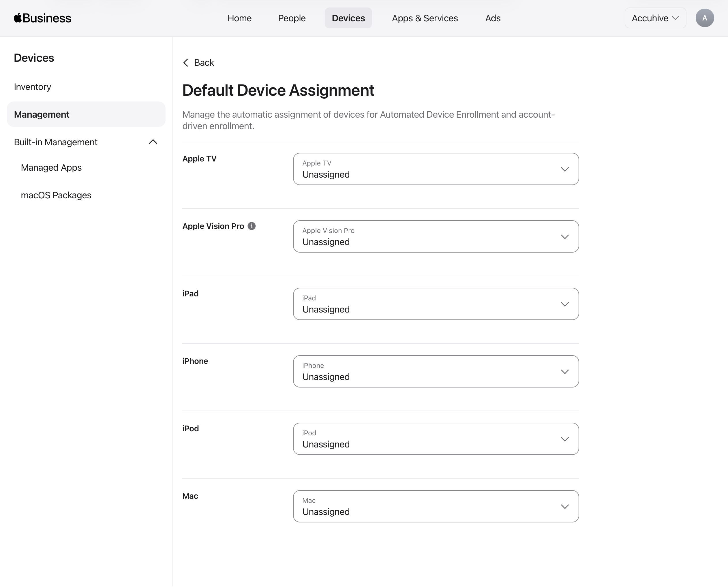Open the account avatar menu
728x587 pixels.
pos(705,18)
